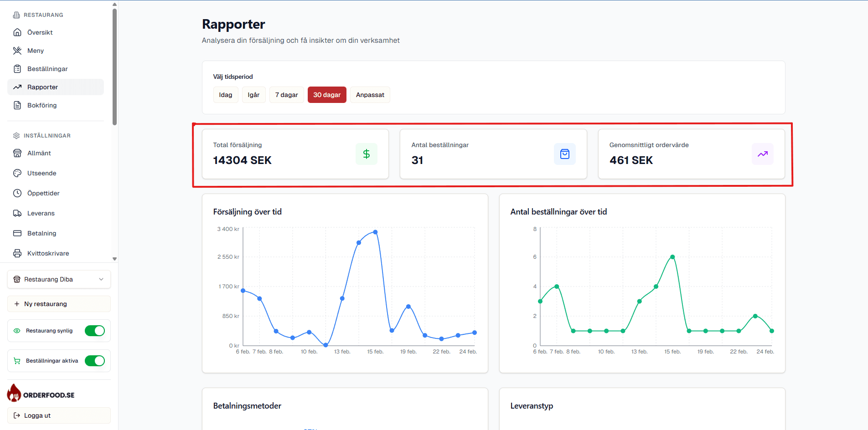Image resolution: width=868 pixels, height=430 pixels.
Task: Disable the Beställningar aktiva switch
Action: [95, 361]
